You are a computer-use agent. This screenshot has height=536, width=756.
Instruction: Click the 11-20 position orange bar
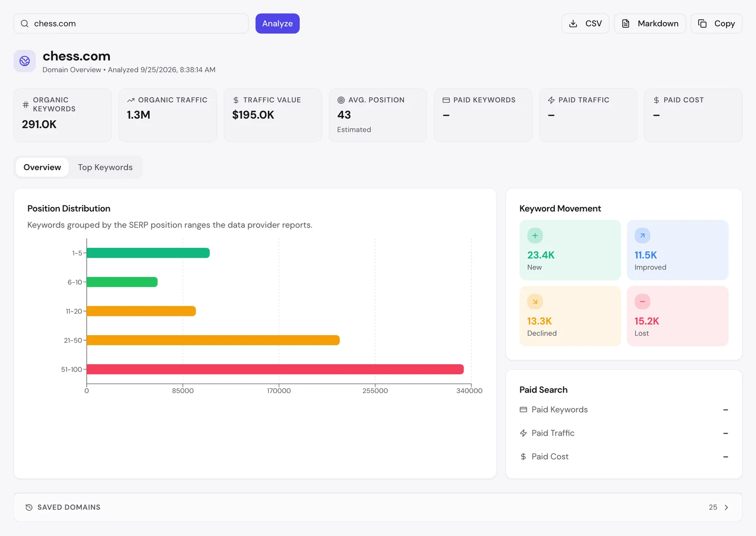coord(141,311)
